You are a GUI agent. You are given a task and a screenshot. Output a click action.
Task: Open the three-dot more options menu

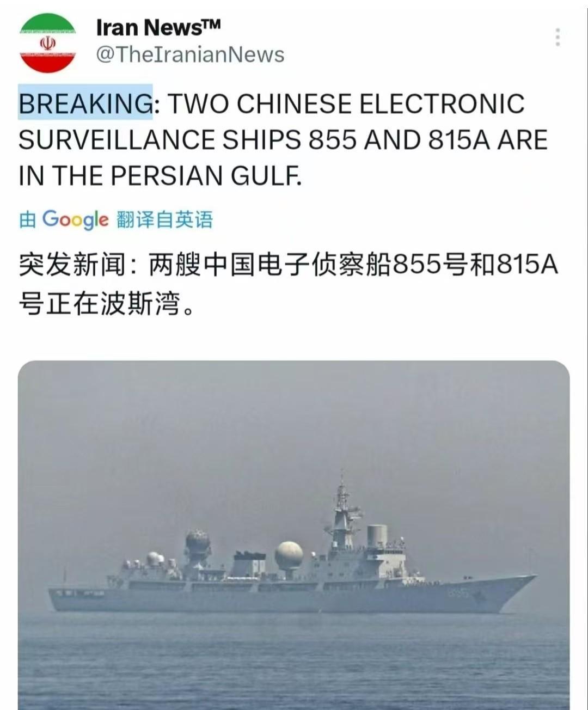pyautogui.click(x=558, y=37)
